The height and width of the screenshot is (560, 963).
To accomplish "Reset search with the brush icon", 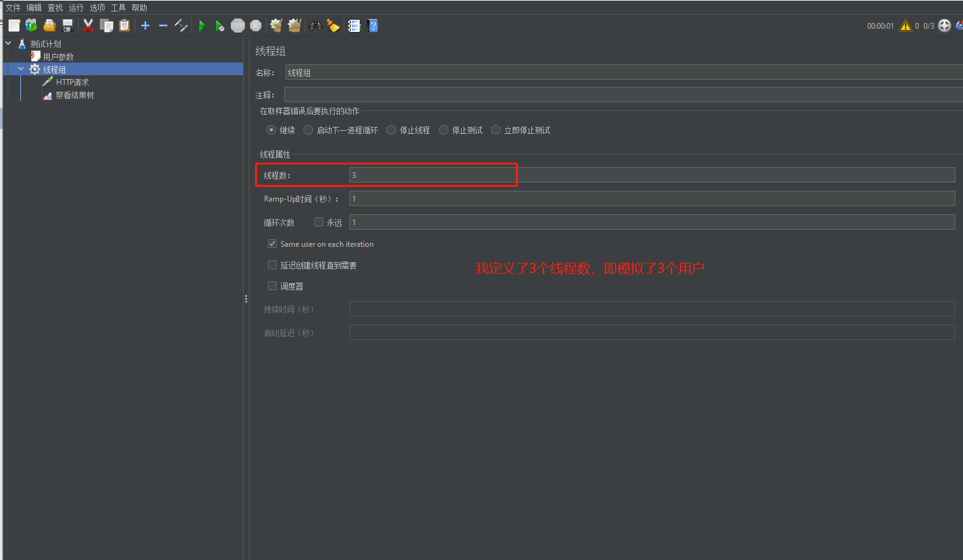I will [333, 26].
